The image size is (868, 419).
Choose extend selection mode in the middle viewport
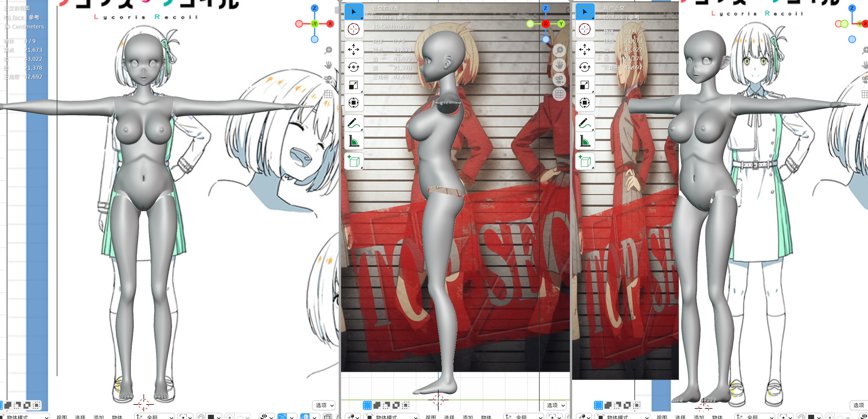377,405
